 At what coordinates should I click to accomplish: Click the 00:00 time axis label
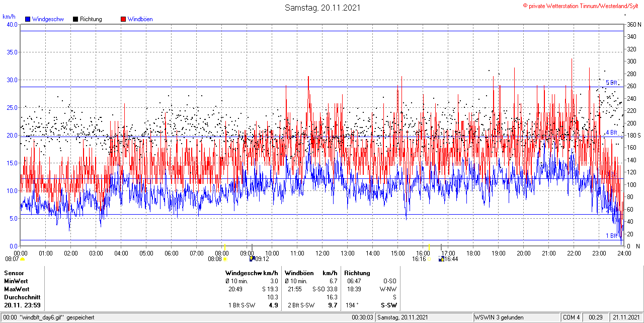pos(21,253)
